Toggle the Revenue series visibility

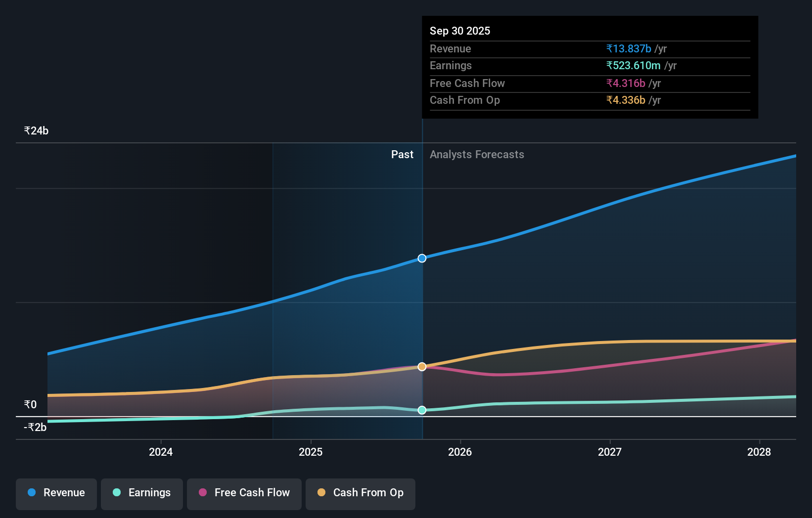coord(56,494)
